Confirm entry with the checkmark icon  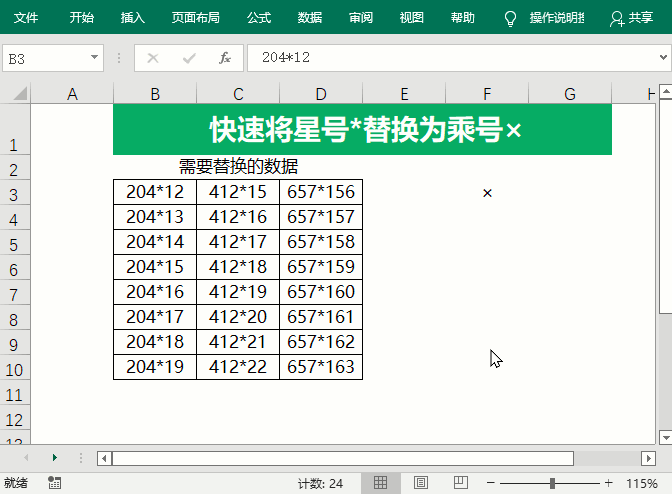pos(189,58)
